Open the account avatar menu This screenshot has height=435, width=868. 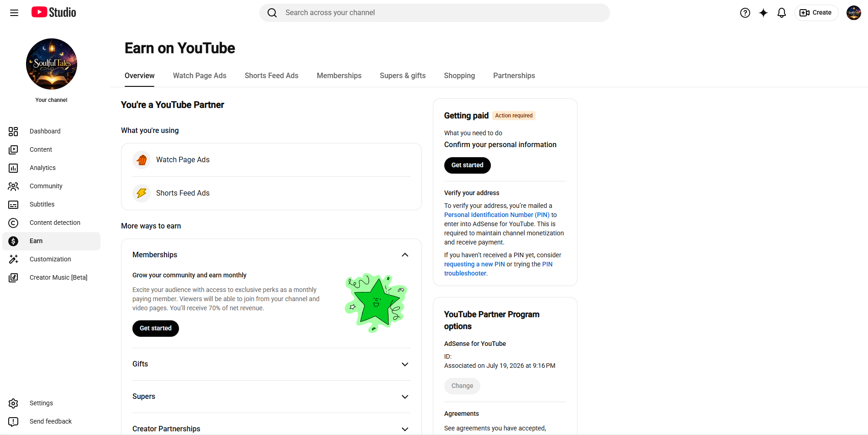(x=854, y=13)
